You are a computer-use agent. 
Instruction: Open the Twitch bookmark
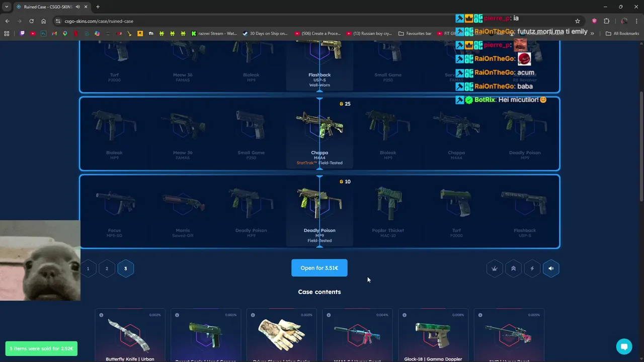click(22, 34)
